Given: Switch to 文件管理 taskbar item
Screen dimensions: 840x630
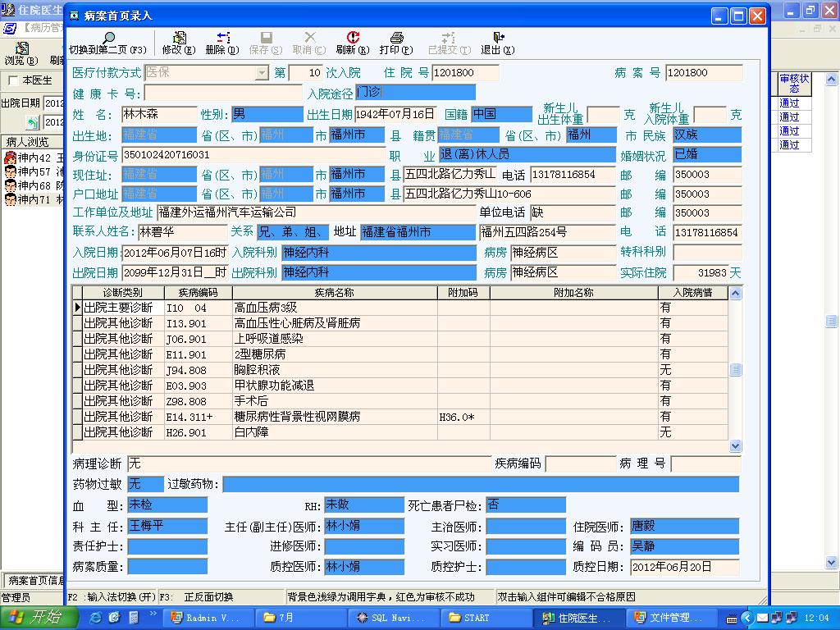Looking at the screenshot, I should click(670, 618).
